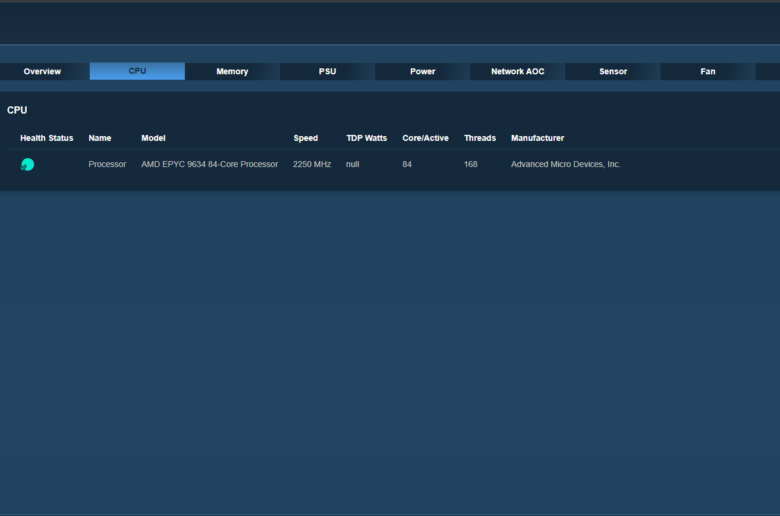780x516 pixels.
Task: Click the '2250 MHz' speed value
Action: point(312,164)
